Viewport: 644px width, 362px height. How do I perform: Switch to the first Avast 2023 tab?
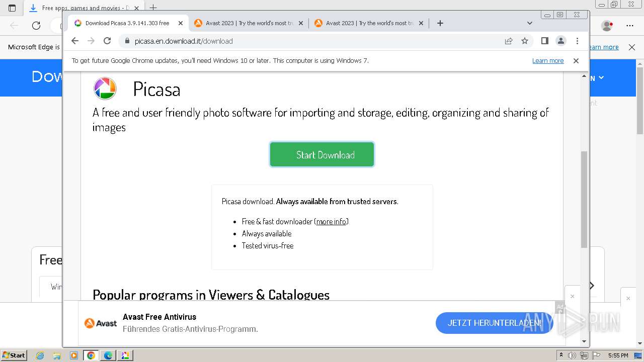pyautogui.click(x=249, y=23)
